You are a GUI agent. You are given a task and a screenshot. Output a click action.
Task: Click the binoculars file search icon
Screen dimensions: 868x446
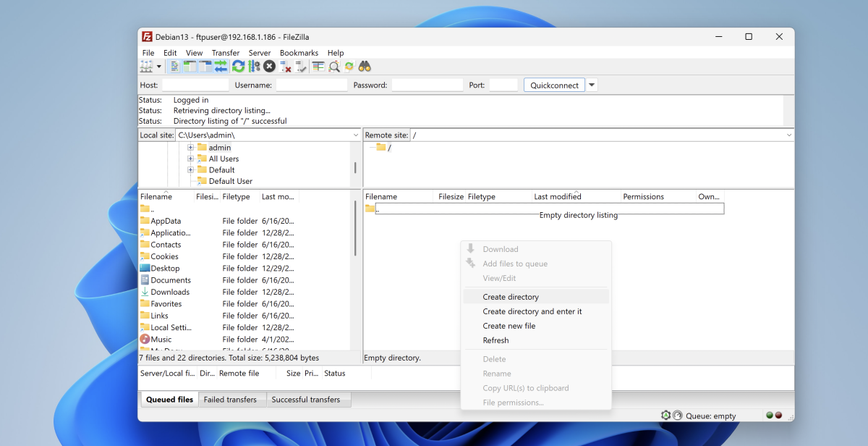[x=365, y=67]
